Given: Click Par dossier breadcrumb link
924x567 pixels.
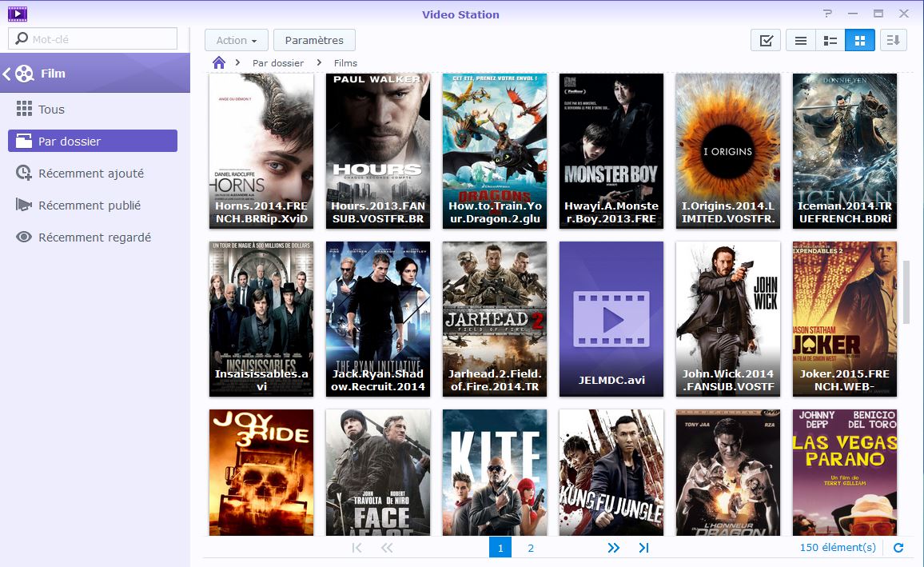Looking at the screenshot, I should (278, 63).
